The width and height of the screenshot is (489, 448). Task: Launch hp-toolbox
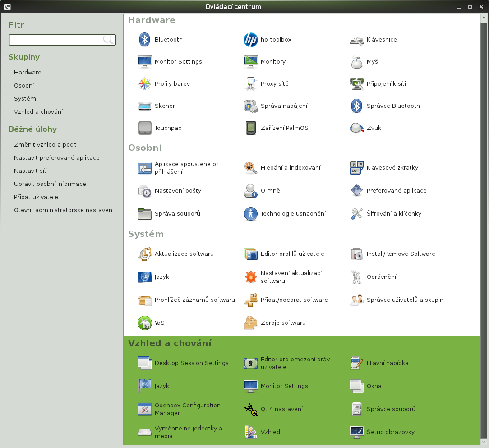coord(250,40)
